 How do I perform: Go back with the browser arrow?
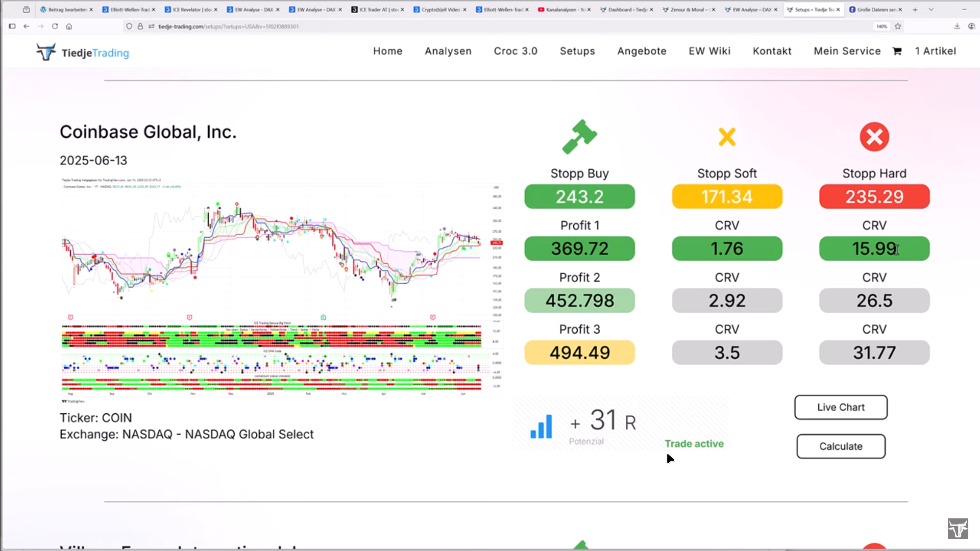click(26, 26)
